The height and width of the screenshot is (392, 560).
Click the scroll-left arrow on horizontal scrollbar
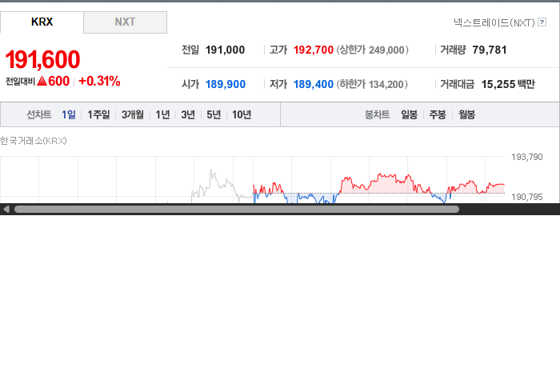click(6, 210)
